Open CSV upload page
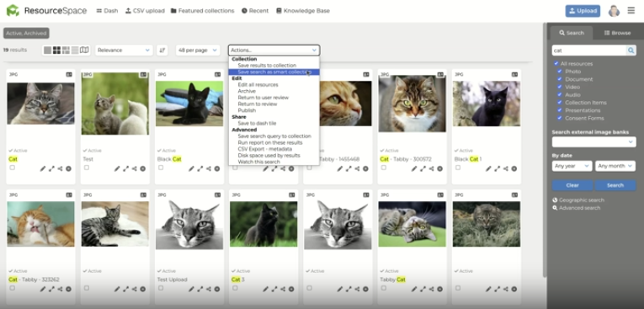Image resolution: width=644 pixels, height=309 pixels. point(146,11)
